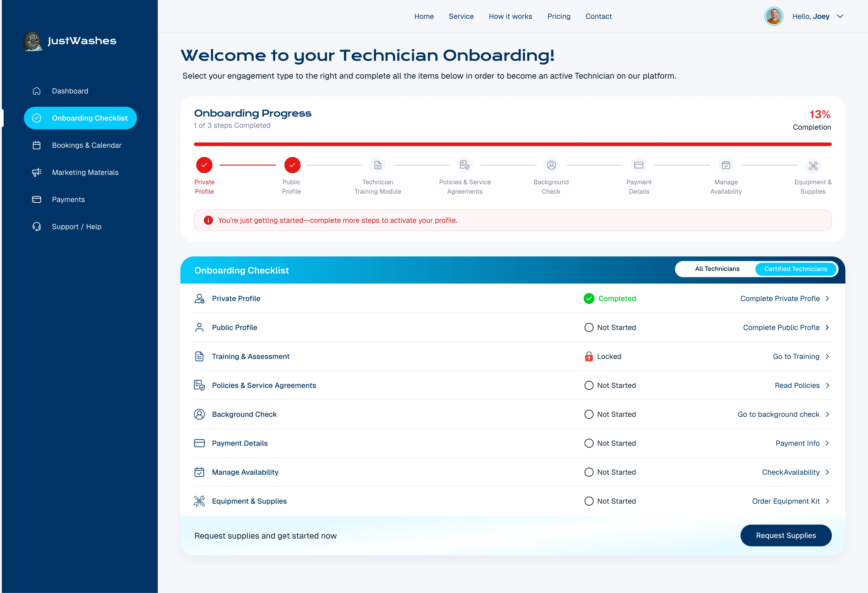
Task: Toggle the Not Started circle for Equipment & Supplies
Action: click(589, 501)
